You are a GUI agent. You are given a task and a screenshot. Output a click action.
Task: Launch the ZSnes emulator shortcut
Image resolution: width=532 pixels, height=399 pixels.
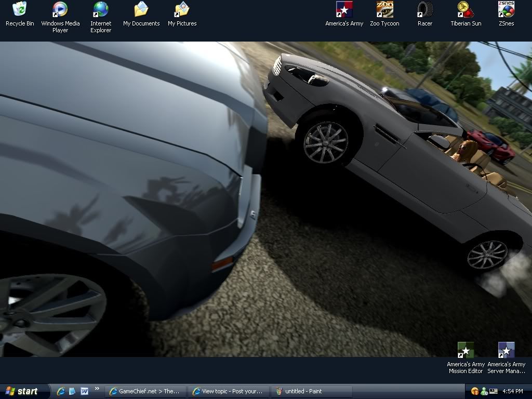click(506, 14)
